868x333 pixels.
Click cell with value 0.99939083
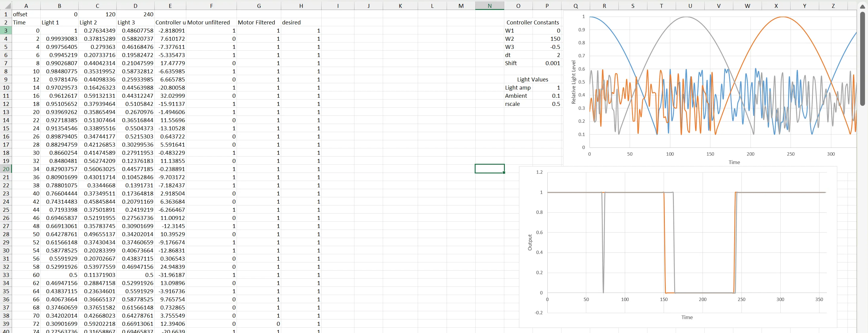[59, 39]
